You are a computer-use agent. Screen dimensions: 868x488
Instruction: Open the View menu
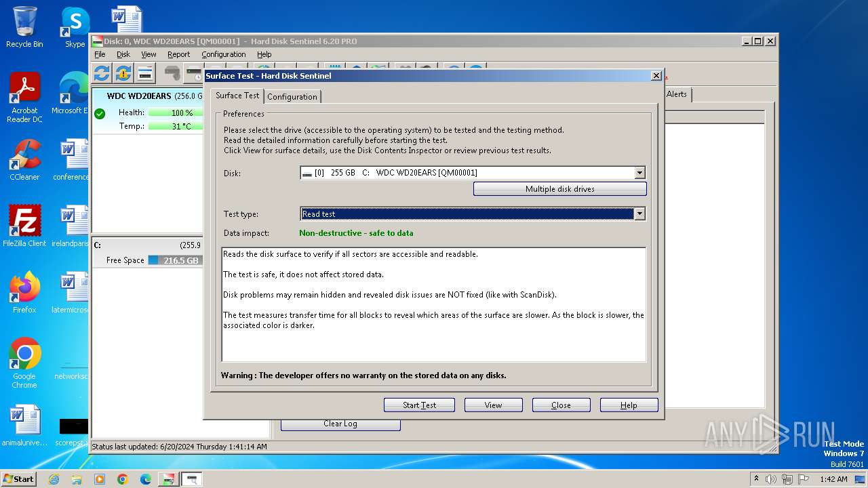coord(149,54)
